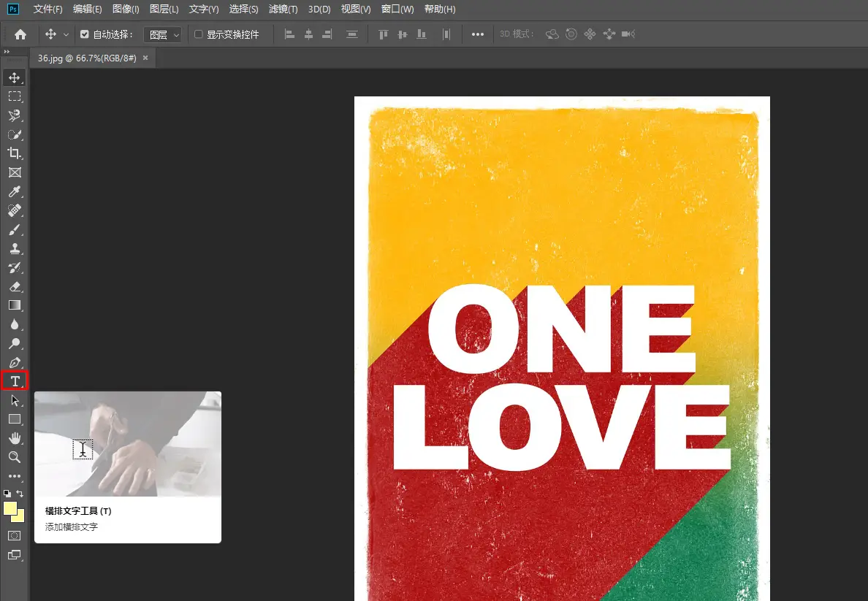Select the Eraser tool

[15, 286]
